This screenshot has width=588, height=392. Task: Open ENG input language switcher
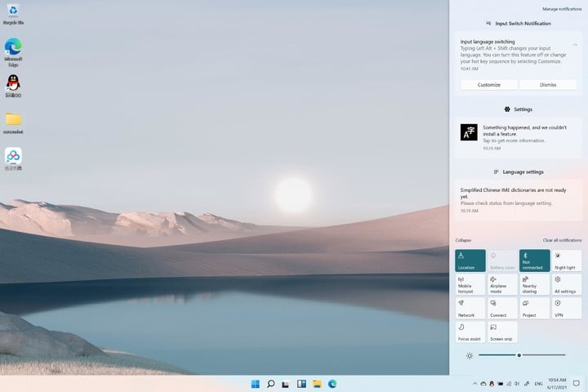(537, 383)
